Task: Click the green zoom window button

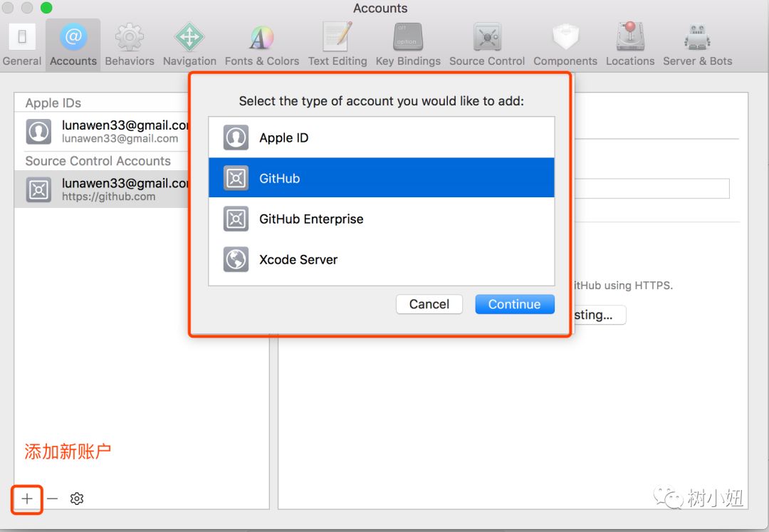Action: pos(46,7)
